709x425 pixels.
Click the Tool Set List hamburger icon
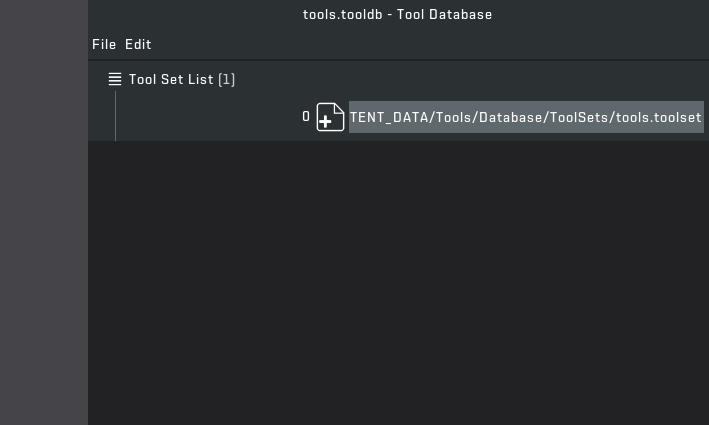click(115, 80)
